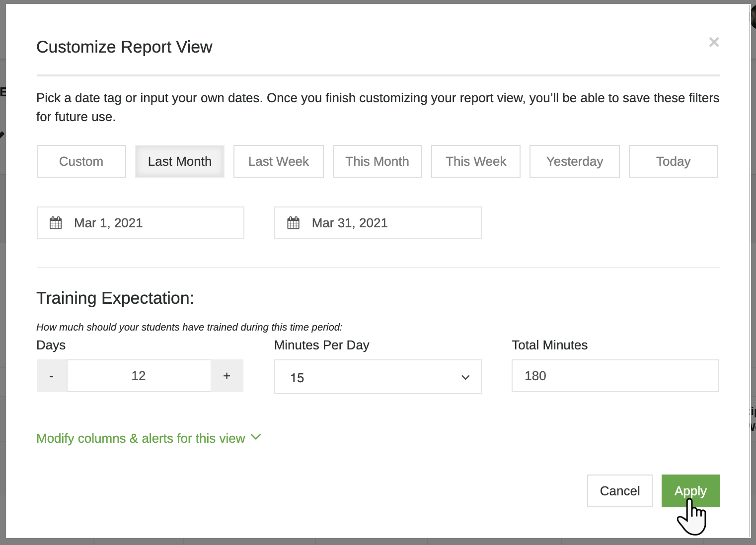The height and width of the screenshot is (545, 756).
Task: Expand Modify columns & alerts for this view
Action: 141,438
